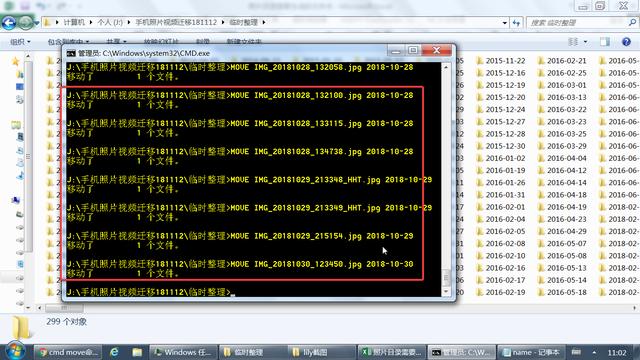
Task: Select the 2015-11-22 folder icon
Action: 480,61
